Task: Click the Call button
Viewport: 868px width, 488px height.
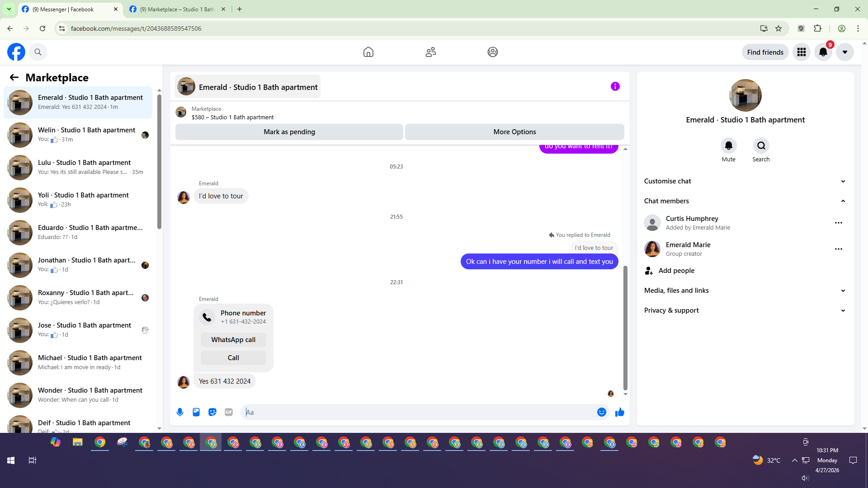Action: (x=233, y=358)
